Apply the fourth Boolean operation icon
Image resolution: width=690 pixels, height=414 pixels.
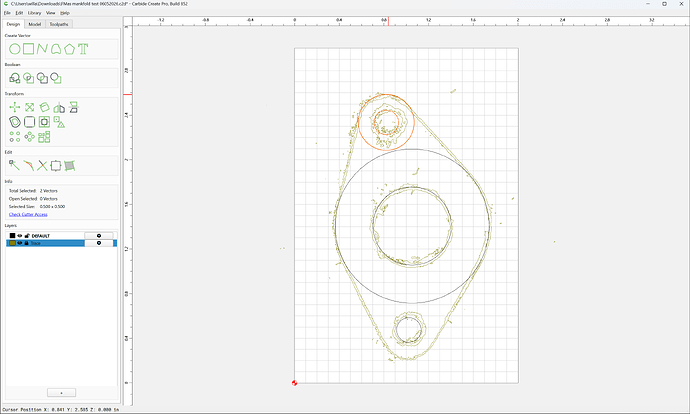click(x=56, y=78)
